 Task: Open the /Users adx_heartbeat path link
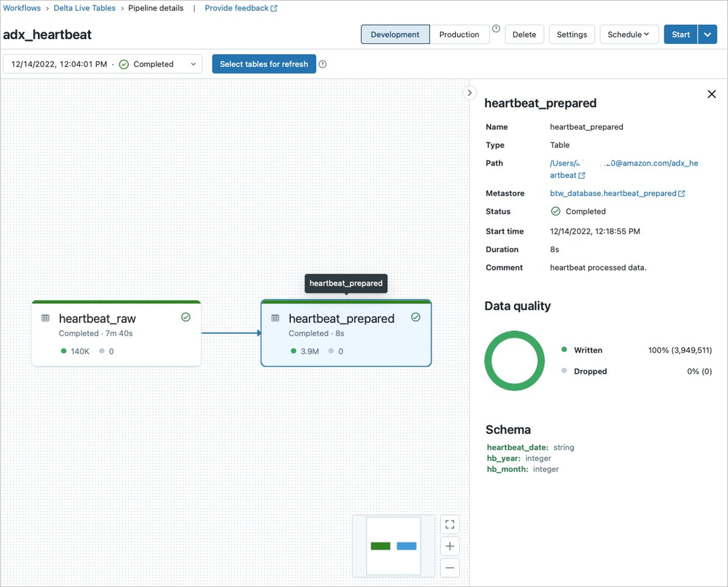click(x=624, y=169)
